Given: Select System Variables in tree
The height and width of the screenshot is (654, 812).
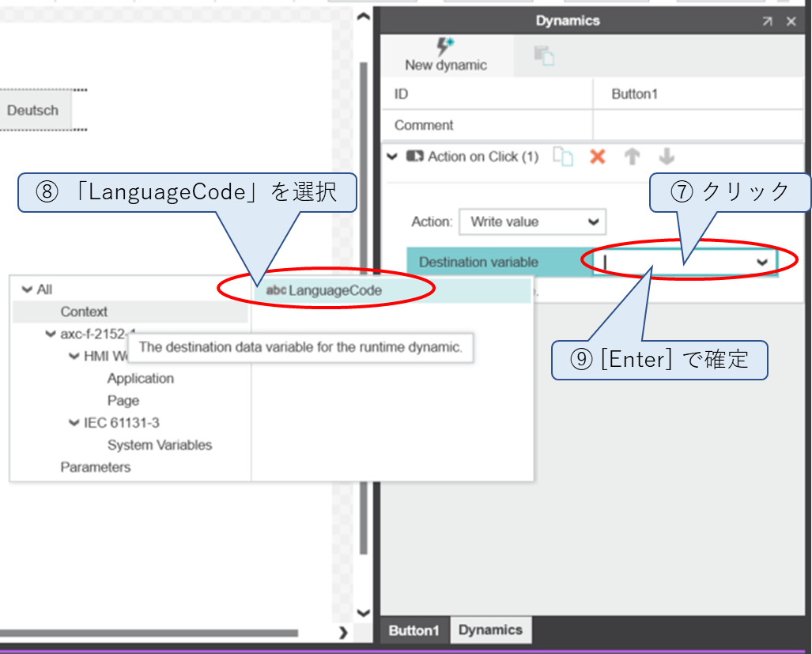Looking at the screenshot, I should [x=160, y=445].
